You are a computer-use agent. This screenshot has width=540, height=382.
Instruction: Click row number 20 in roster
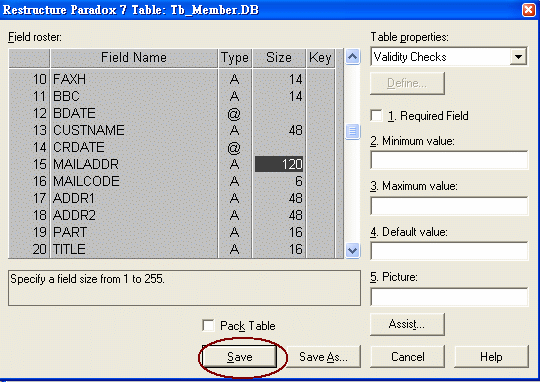click(x=29, y=249)
